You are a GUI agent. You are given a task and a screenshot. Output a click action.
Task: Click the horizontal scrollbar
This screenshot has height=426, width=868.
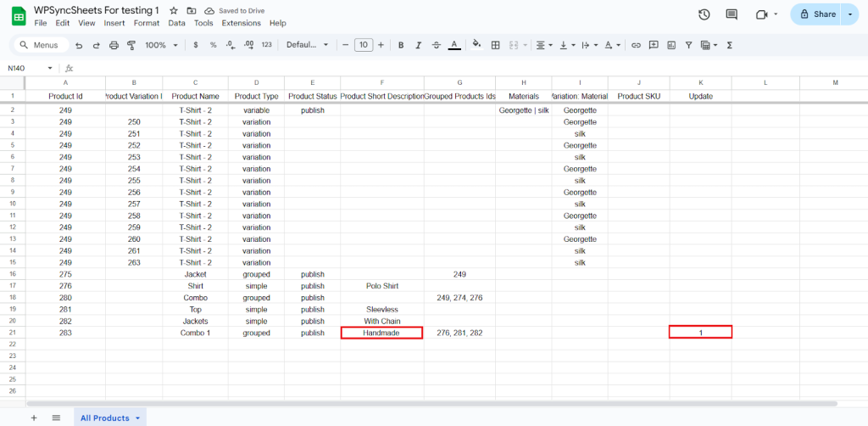[431, 404]
